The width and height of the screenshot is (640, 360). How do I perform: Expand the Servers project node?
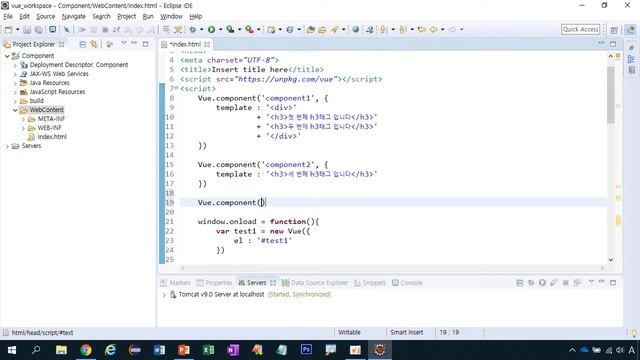coord(7,146)
